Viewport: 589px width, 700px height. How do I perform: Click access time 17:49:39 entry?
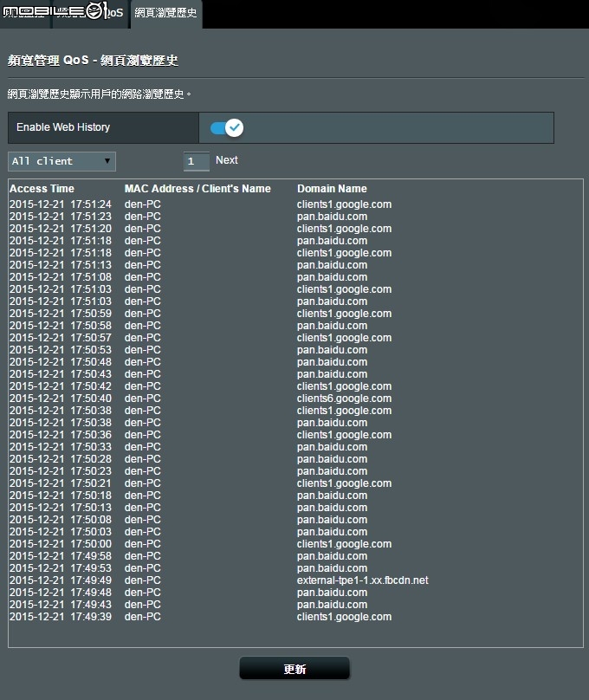(61, 617)
